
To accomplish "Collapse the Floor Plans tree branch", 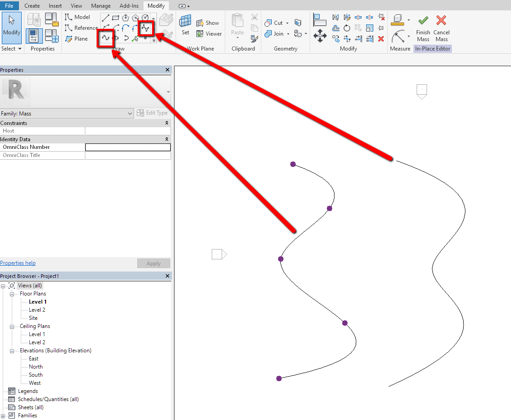I will (12, 293).
